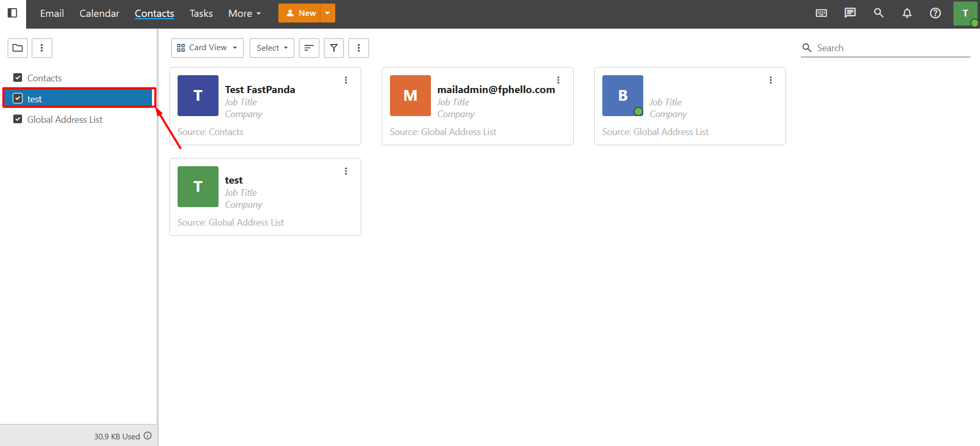Open options for the B contact card

point(771,80)
